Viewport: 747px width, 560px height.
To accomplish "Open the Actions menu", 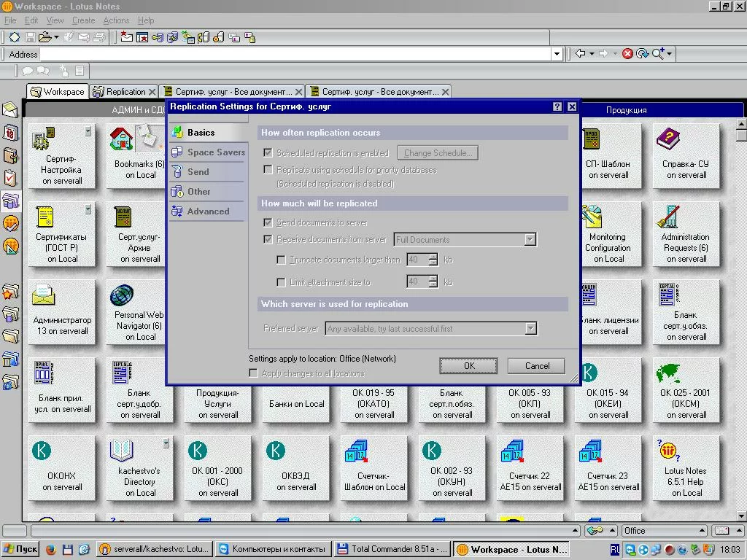I will point(116,20).
